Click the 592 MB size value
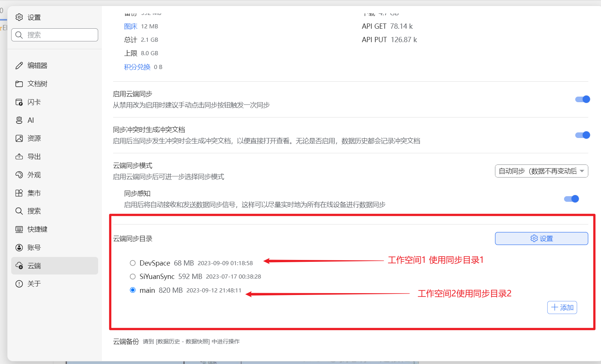This screenshot has height=364, width=601. point(190,277)
